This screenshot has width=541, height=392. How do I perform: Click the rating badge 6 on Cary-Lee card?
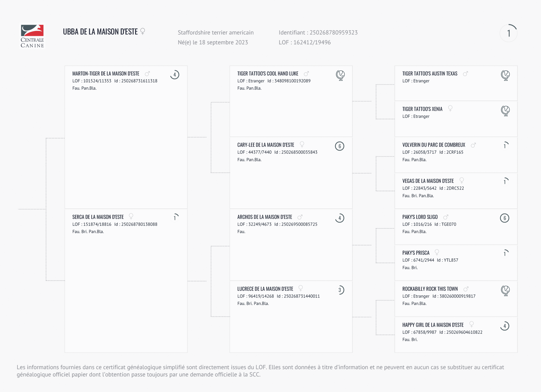pyautogui.click(x=339, y=146)
